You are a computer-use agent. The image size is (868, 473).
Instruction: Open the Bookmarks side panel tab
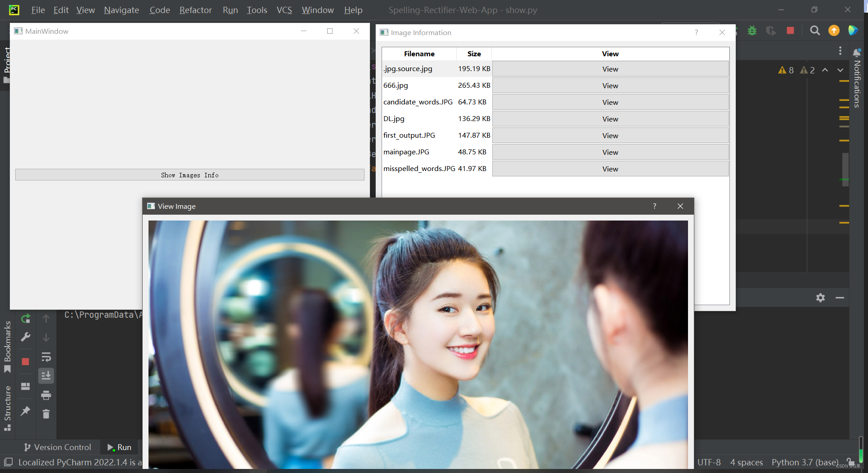click(7, 347)
